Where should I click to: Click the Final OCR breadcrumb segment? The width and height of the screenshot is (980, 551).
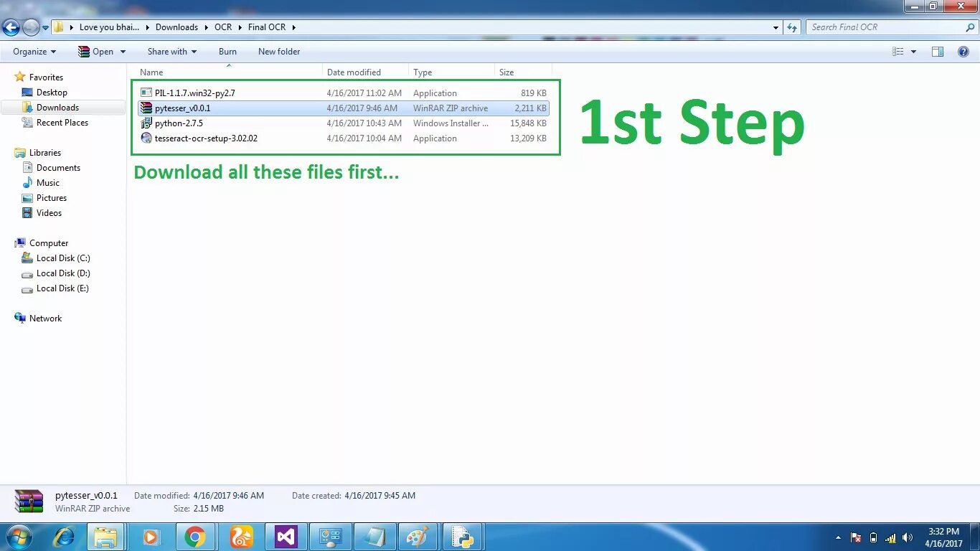(267, 27)
